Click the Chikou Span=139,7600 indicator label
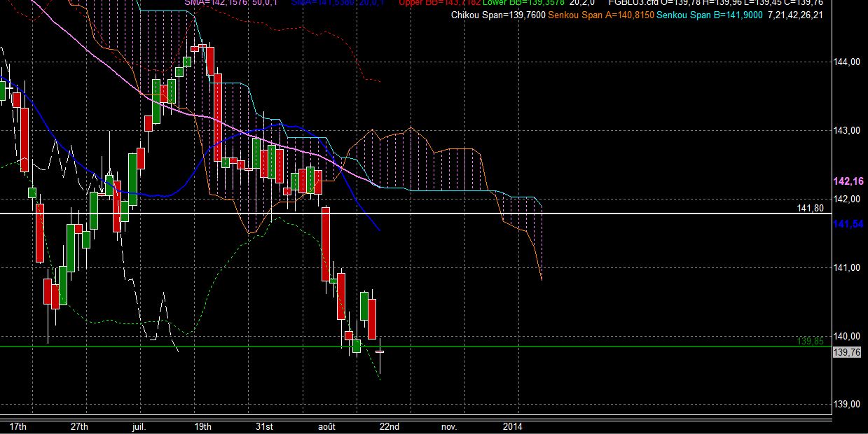Screen dimensions: 868x434 pos(498,15)
